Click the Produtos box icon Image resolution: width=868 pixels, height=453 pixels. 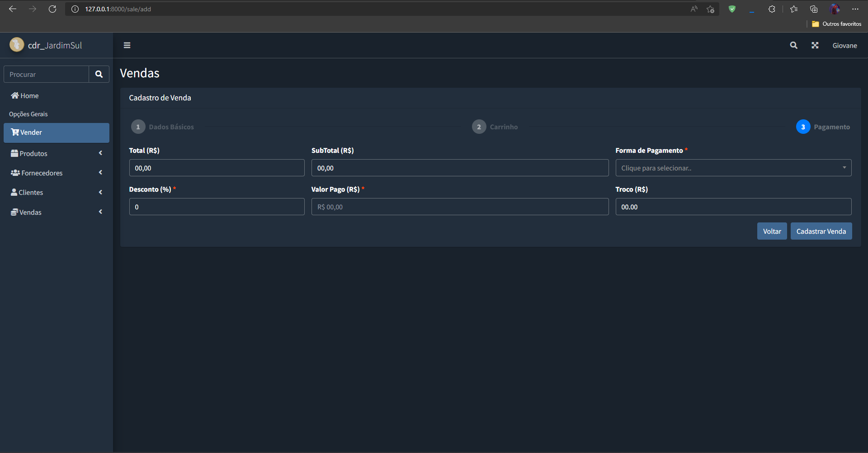click(14, 153)
